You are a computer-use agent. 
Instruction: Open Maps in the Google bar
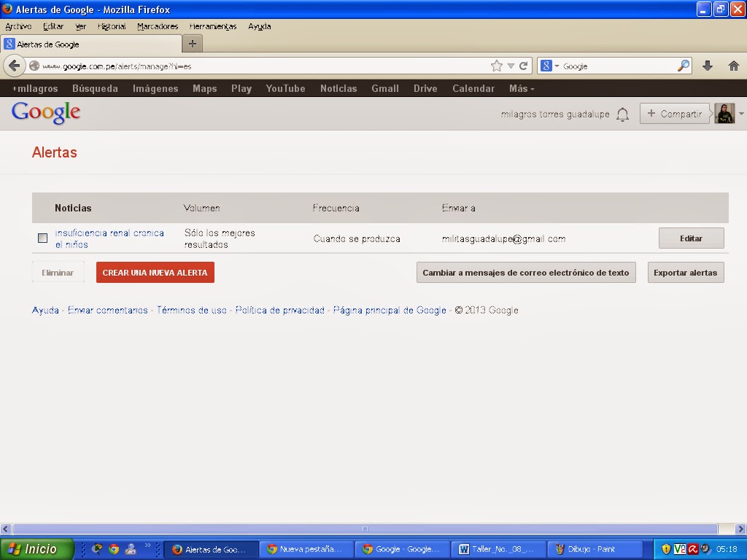click(205, 88)
